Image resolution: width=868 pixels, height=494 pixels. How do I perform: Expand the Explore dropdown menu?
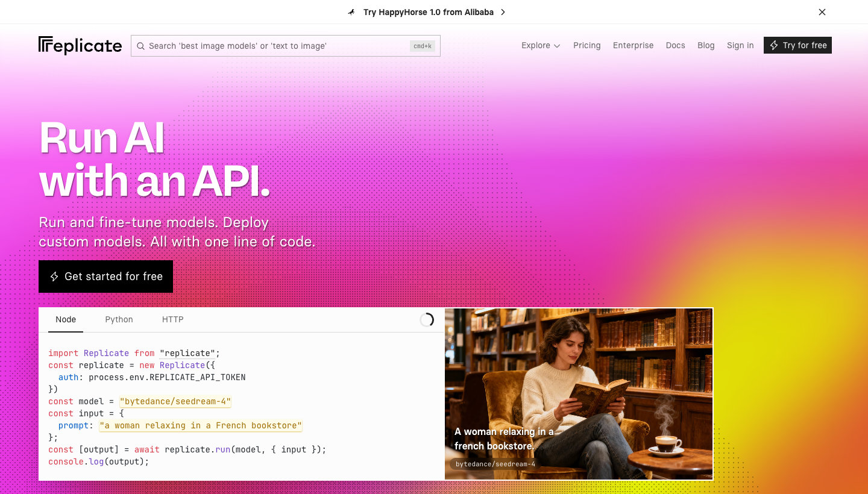coord(541,45)
